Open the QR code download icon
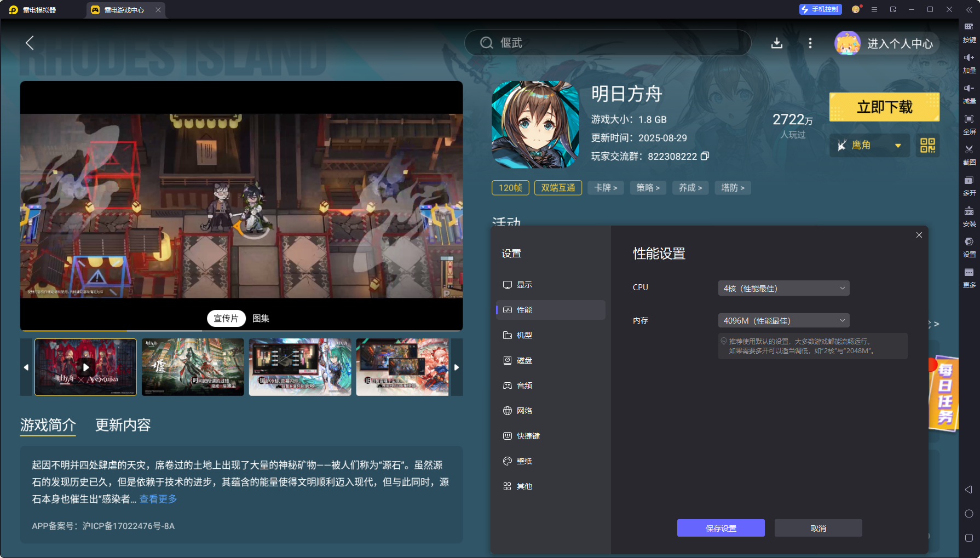 coord(927,145)
